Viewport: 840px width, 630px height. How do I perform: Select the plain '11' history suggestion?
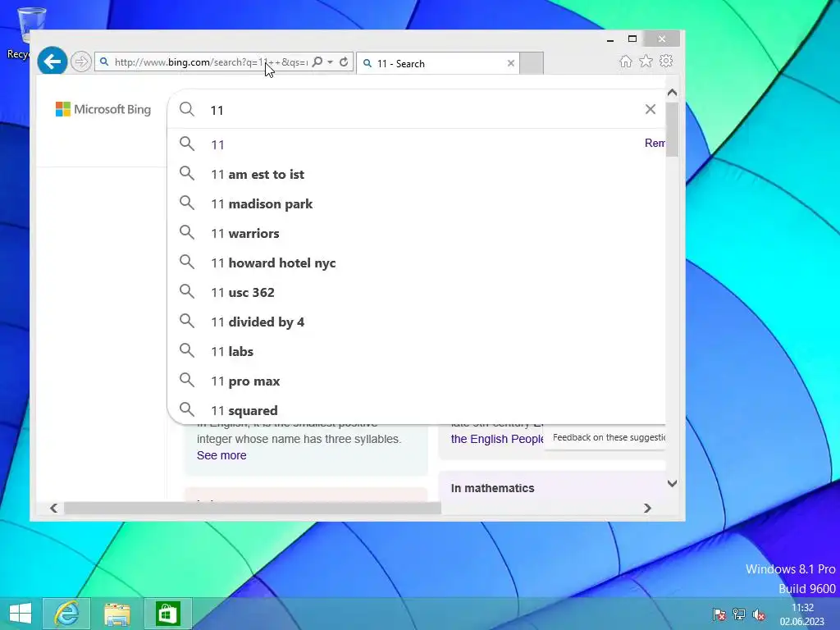[x=217, y=144]
